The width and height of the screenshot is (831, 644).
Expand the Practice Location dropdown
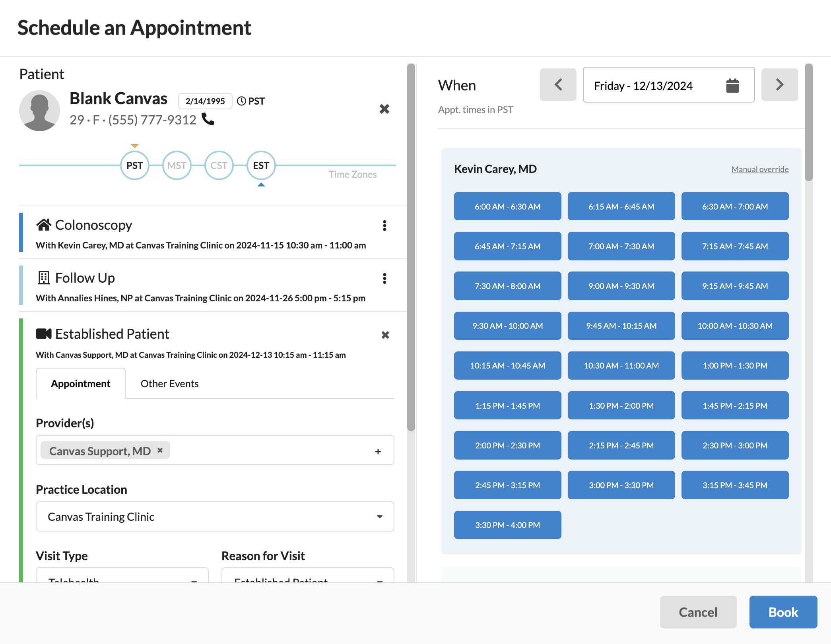(x=215, y=516)
